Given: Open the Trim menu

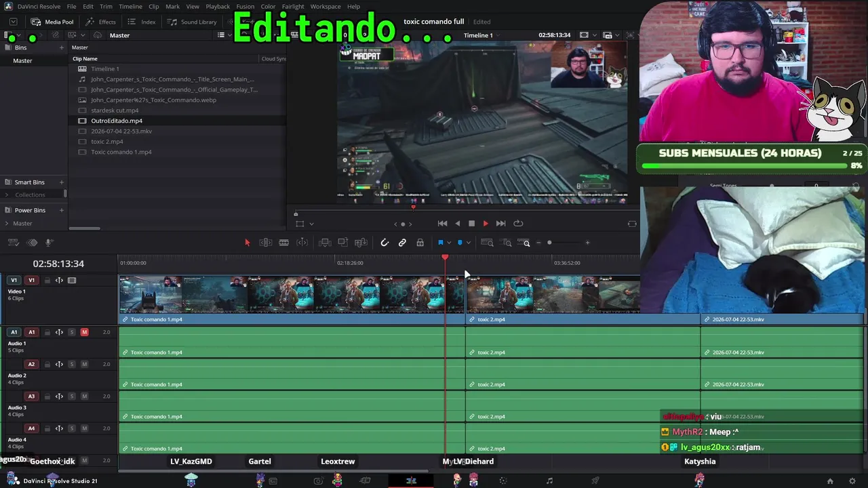Looking at the screenshot, I should pos(106,7).
